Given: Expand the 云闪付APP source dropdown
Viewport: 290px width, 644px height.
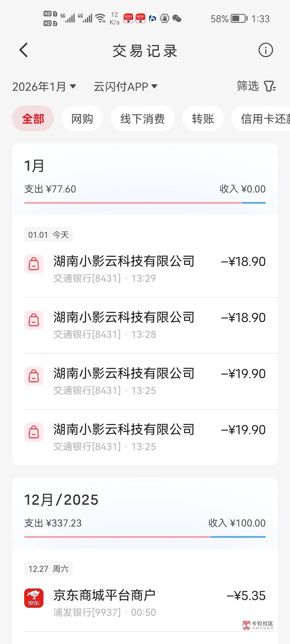Looking at the screenshot, I should click(x=125, y=86).
